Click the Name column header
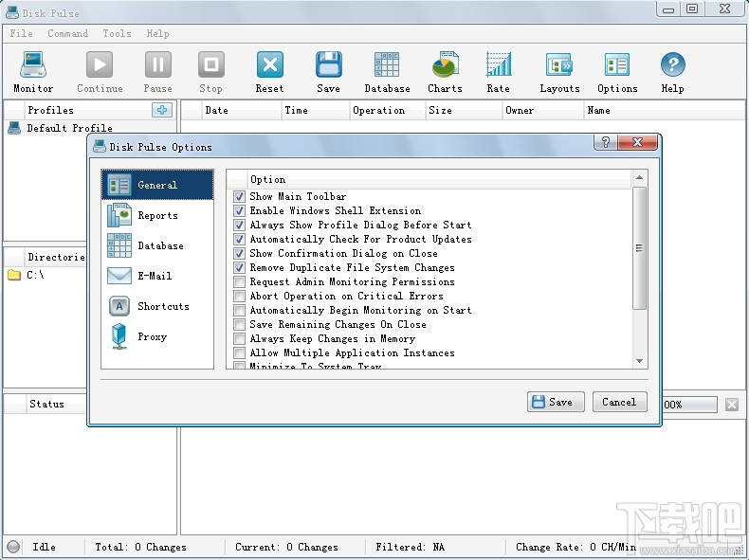The width and height of the screenshot is (749, 560). pyautogui.click(x=664, y=110)
